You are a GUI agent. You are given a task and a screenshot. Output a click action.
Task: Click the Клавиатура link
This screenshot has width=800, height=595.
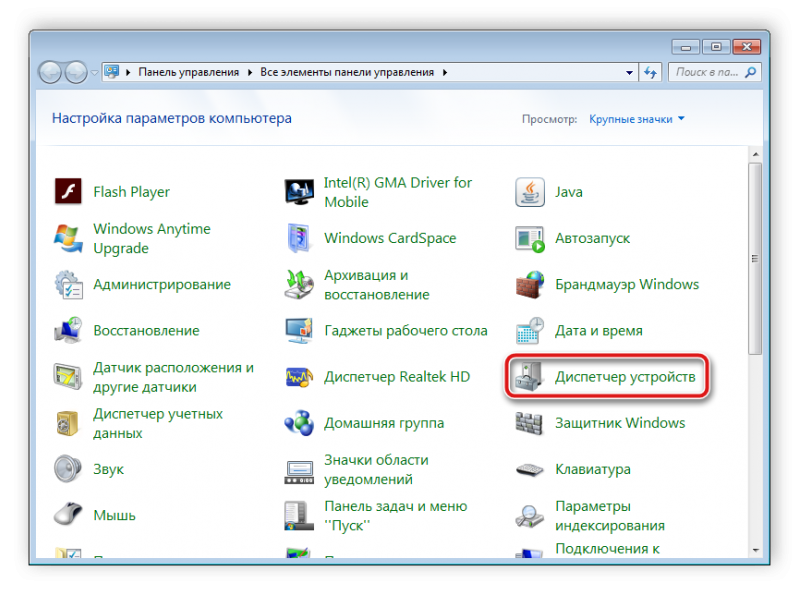pos(593,469)
